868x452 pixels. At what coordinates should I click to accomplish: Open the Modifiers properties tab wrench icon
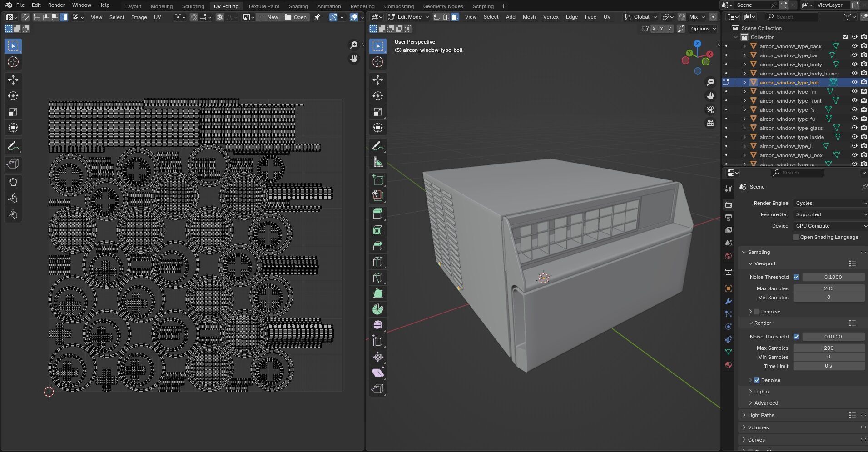coord(729,301)
